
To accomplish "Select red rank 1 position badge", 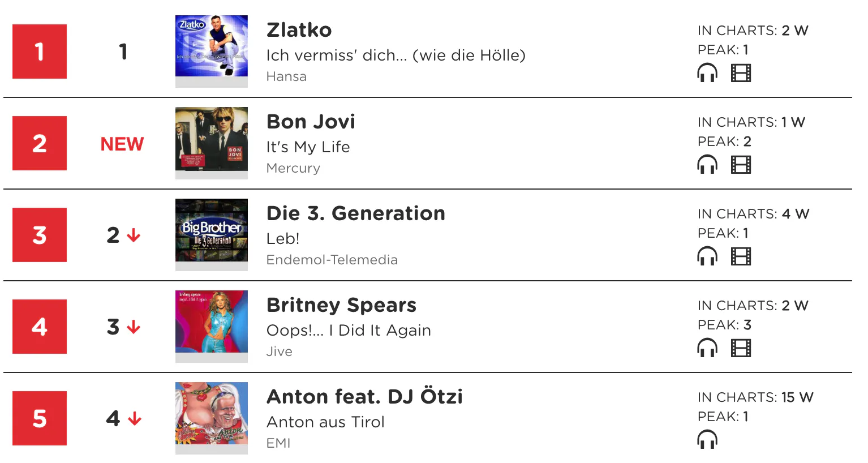I will coord(40,52).
